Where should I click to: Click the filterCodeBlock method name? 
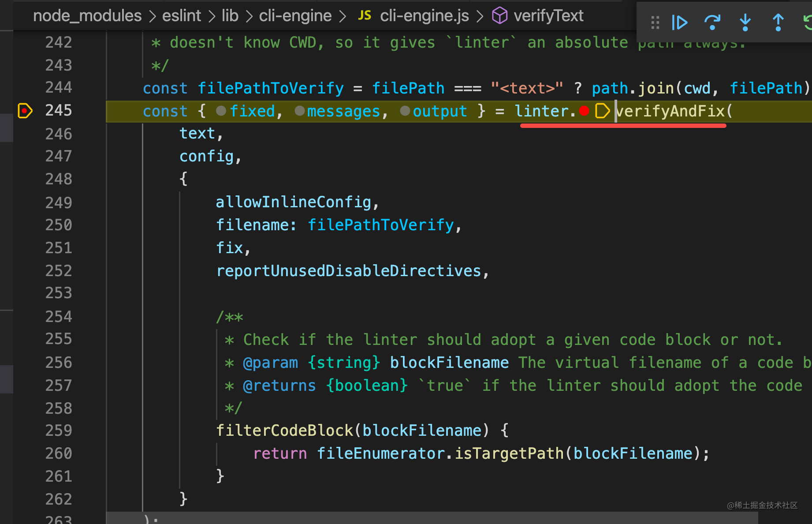click(x=285, y=430)
